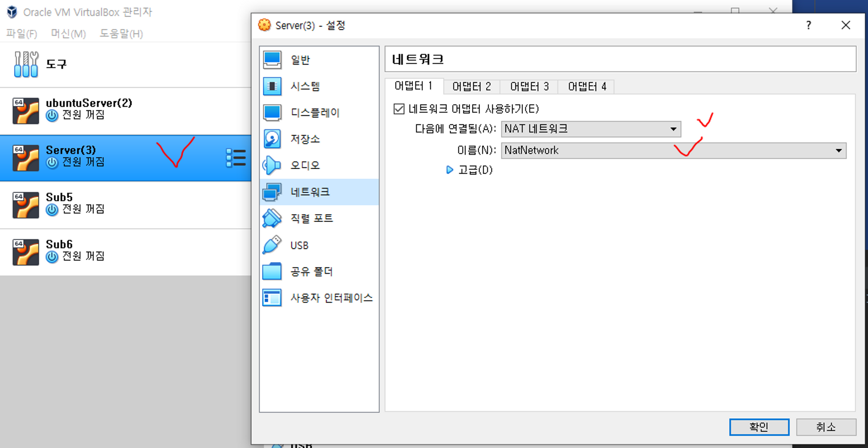Viewport: 868px width, 448px height.
Task: Toggle Enable Network Adapter (네트워크 어댑터 사용하기) checkbox
Action: pos(399,109)
